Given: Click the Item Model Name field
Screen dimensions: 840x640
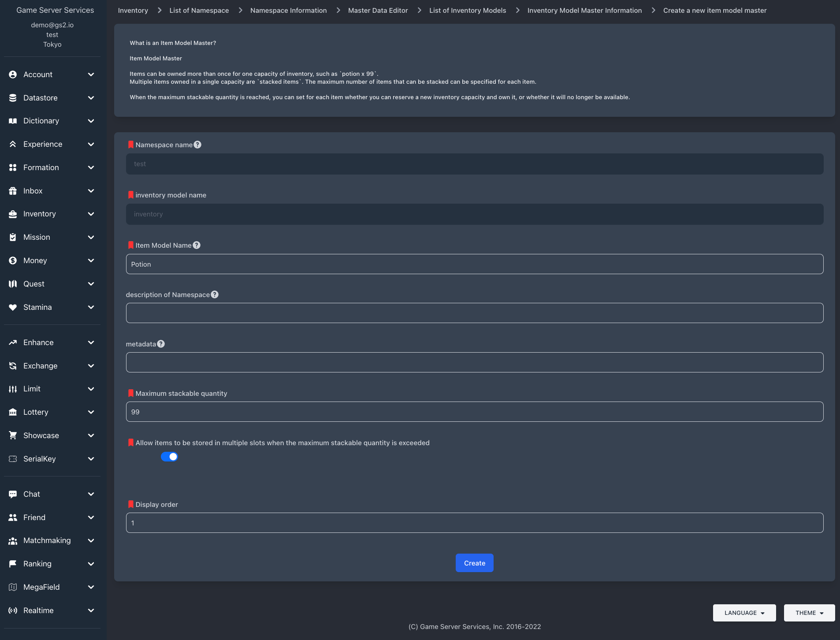Looking at the screenshot, I should click(x=475, y=264).
